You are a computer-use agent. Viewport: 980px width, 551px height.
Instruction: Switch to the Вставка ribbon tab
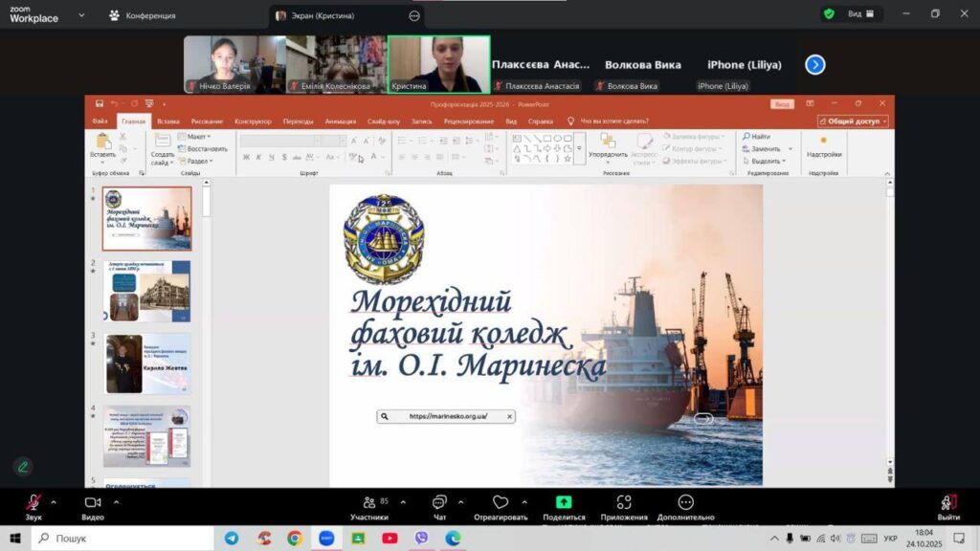click(167, 121)
